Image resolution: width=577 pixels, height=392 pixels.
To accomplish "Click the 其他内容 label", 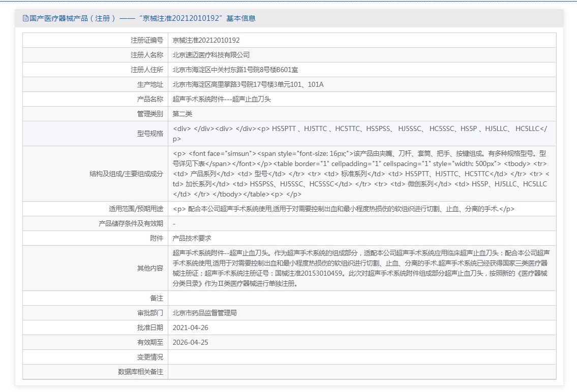I will (150, 269).
